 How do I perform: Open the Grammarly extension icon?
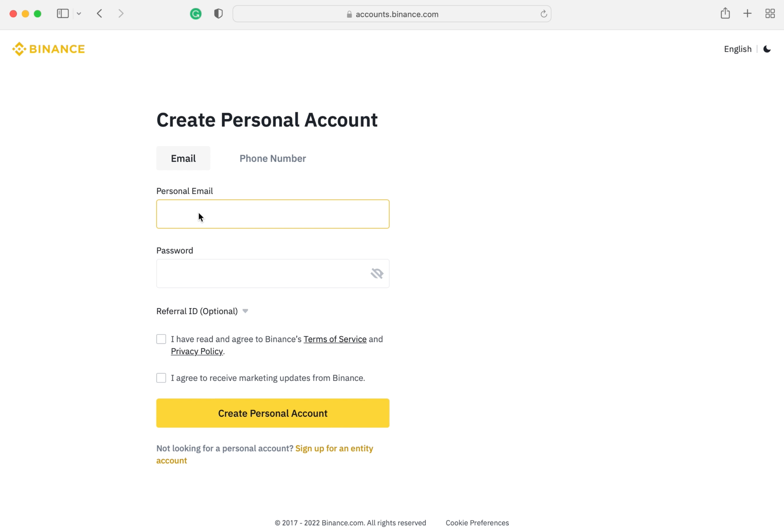tap(196, 14)
